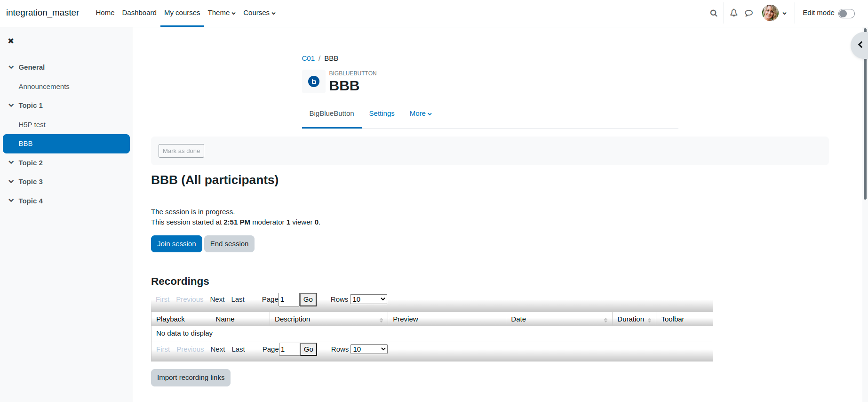Select the BigBlueButton tab

332,113
